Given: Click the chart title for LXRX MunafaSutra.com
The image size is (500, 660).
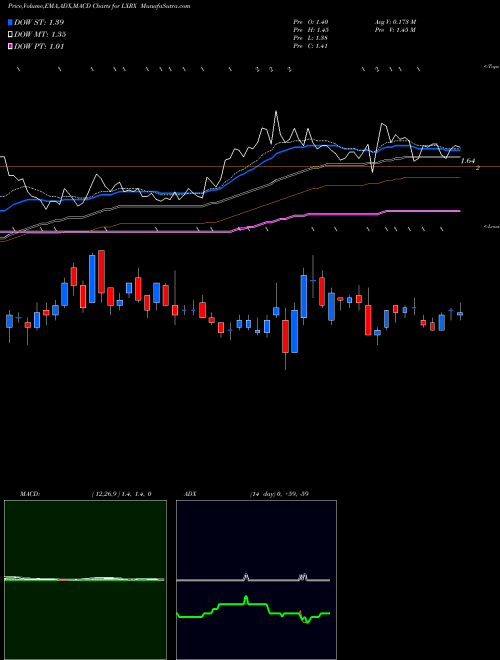Looking at the screenshot, I should (99, 6).
